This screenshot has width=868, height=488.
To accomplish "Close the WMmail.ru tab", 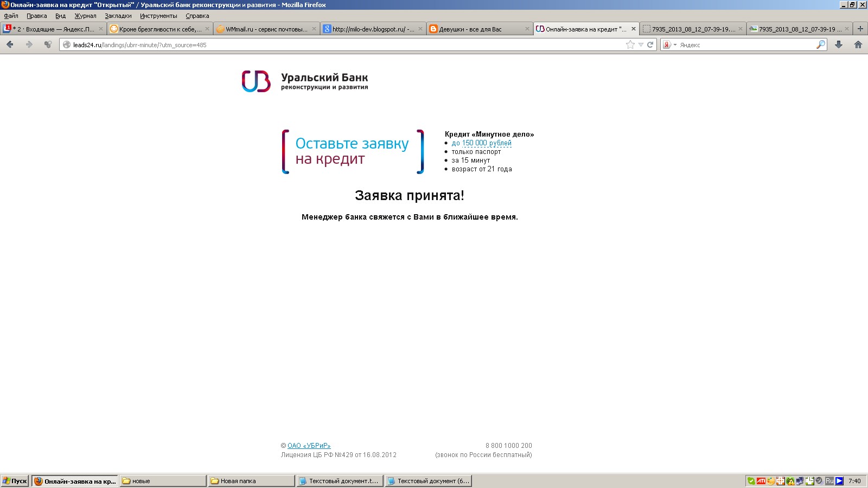I will (x=314, y=29).
